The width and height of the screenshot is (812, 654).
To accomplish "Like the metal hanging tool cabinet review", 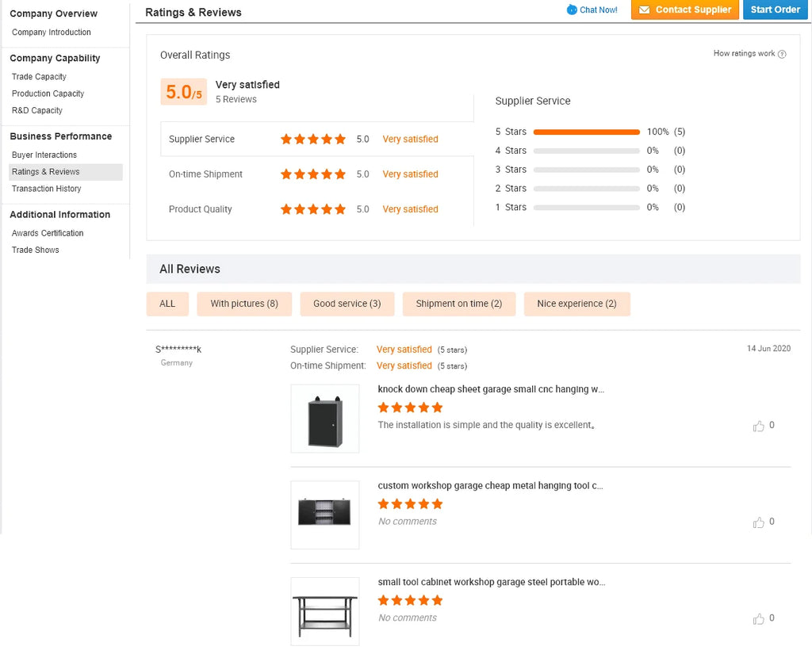I will [759, 522].
